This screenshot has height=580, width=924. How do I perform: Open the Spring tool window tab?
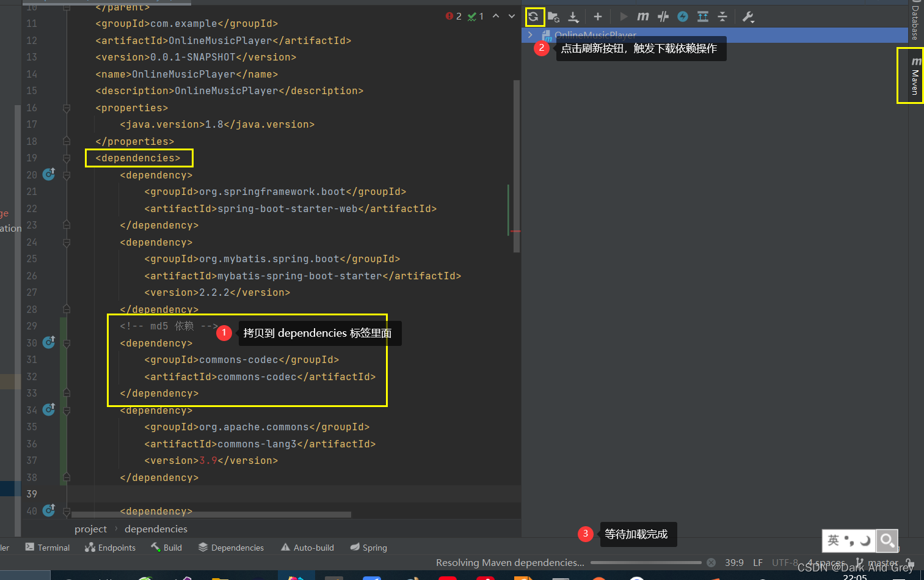click(x=368, y=548)
